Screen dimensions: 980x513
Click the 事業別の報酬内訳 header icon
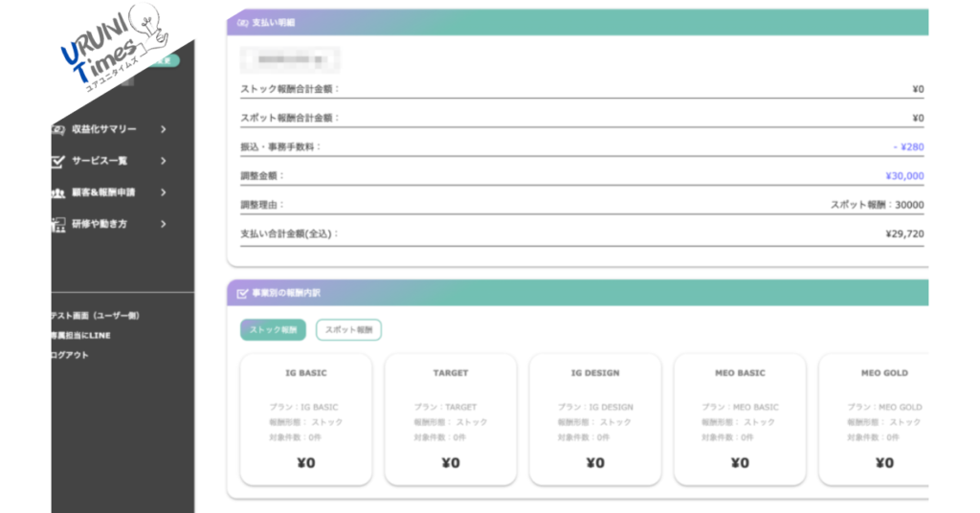(242, 293)
